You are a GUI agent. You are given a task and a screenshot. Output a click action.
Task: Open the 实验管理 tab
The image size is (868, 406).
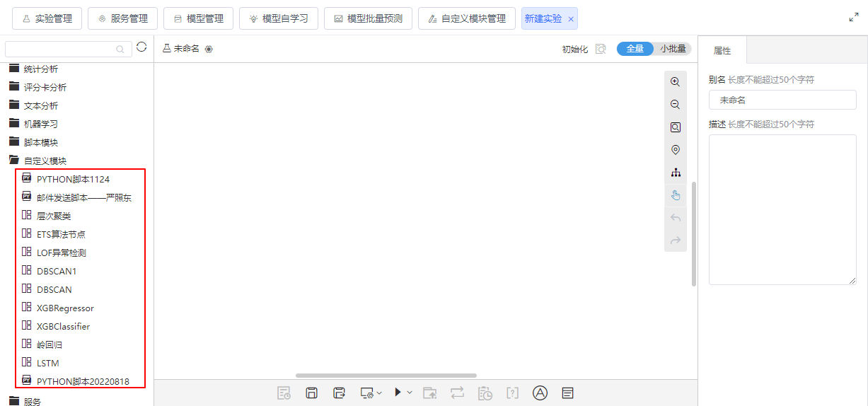pos(47,18)
